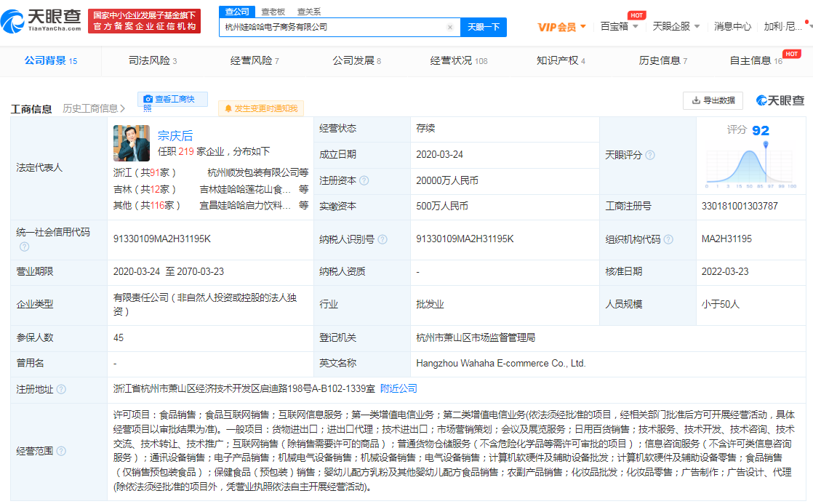Viewport: 813px width, 504px height.
Task: Click the help icon under 统一社会信用代码
Action: pyautogui.click(x=25, y=247)
